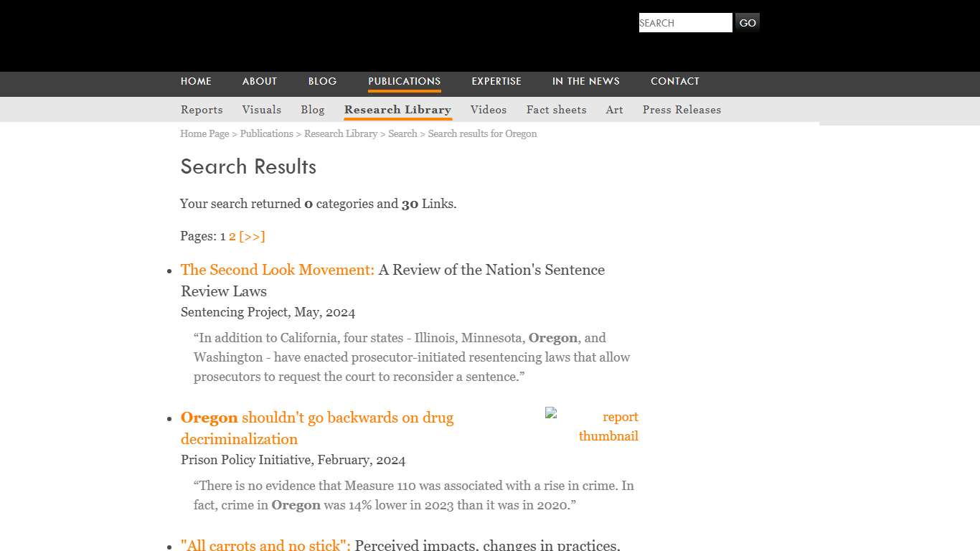Open the EXPERTISE page
The height and width of the screenshot is (551, 980).
496,81
